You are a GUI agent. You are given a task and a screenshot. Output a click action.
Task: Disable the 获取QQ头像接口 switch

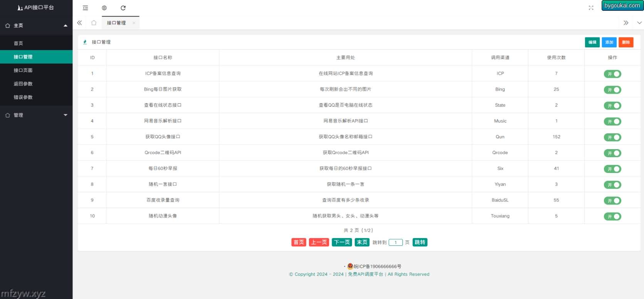[612, 137]
